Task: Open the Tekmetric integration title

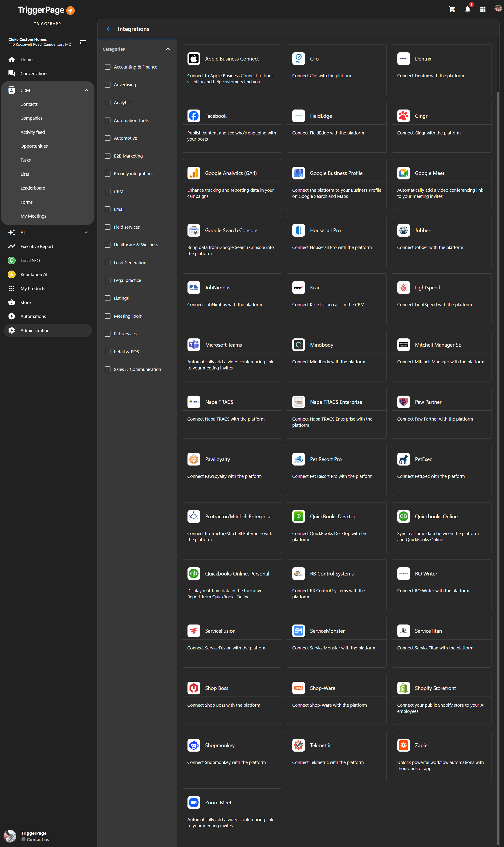Action: pyautogui.click(x=321, y=746)
